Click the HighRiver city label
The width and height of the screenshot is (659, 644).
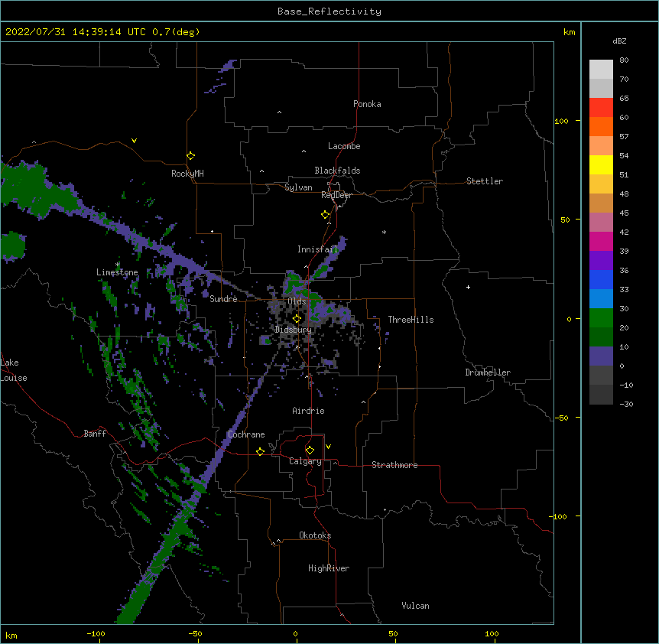click(x=329, y=568)
